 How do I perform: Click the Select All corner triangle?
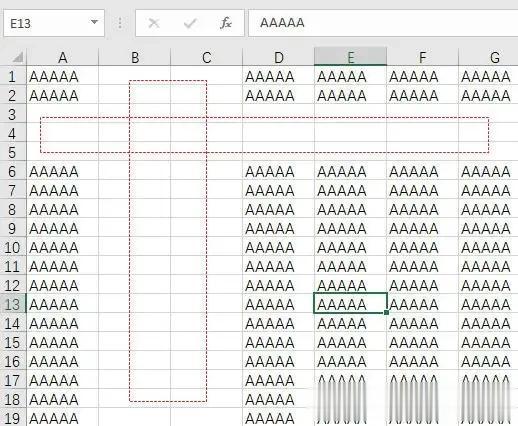[18, 57]
